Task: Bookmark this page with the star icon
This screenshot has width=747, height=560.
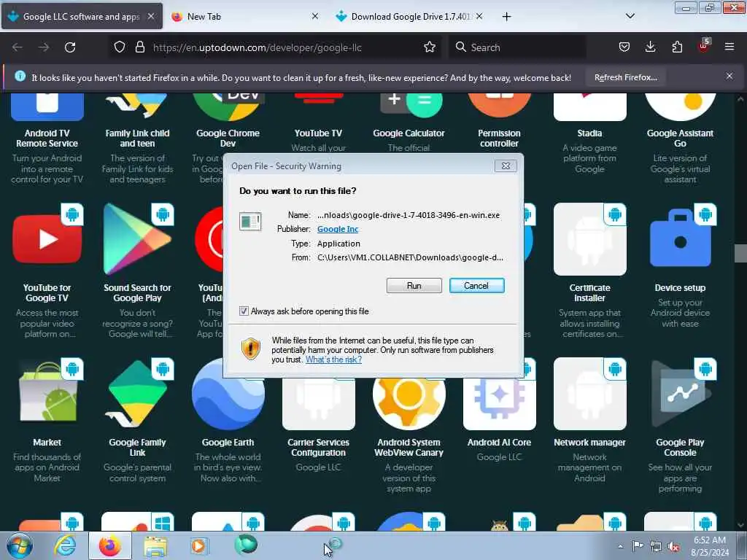Action: click(430, 47)
